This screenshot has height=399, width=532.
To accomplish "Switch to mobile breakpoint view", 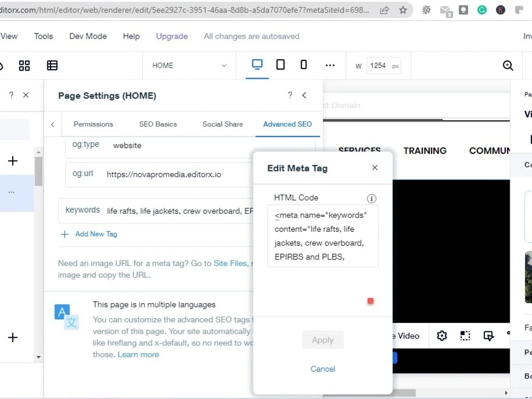I will click(304, 64).
